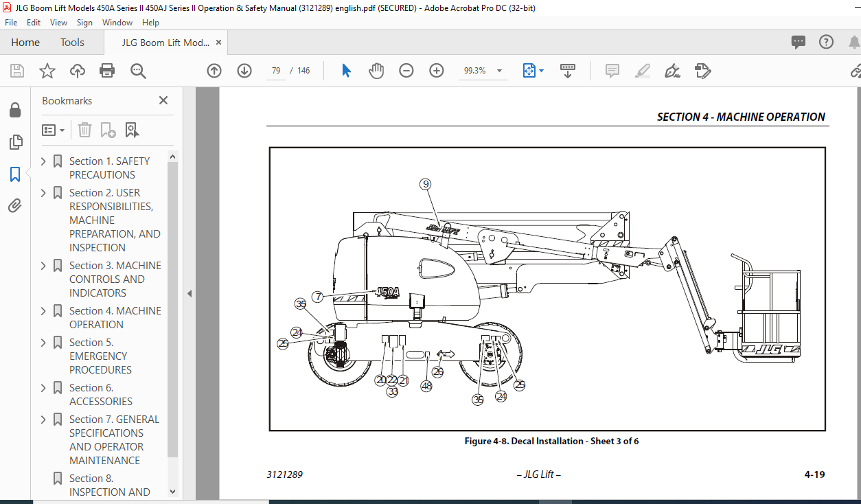Switch to the Home tab

(x=25, y=43)
